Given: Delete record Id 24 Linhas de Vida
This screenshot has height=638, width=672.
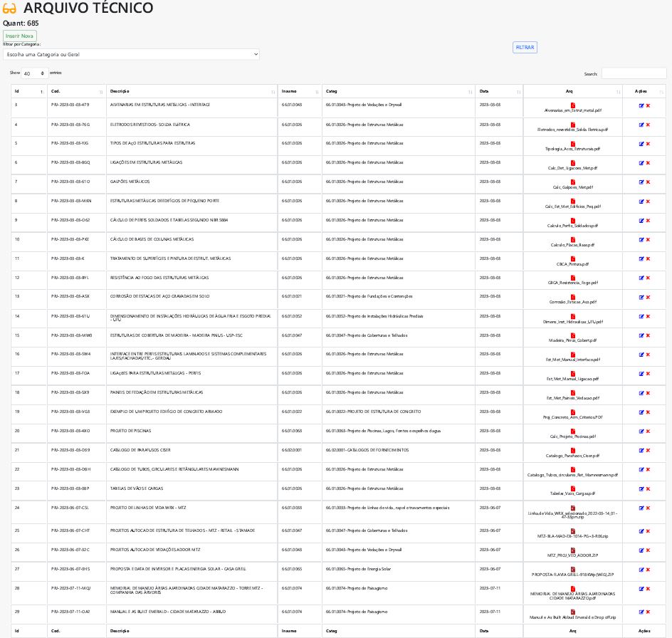Looking at the screenshot, I should 648,508.
